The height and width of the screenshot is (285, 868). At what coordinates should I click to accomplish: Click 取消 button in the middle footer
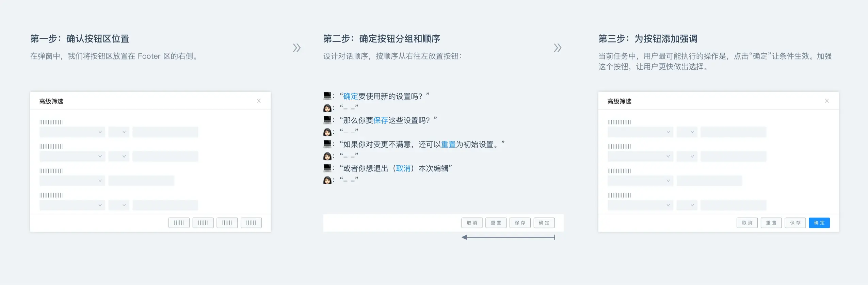click(x=472, y=223)
